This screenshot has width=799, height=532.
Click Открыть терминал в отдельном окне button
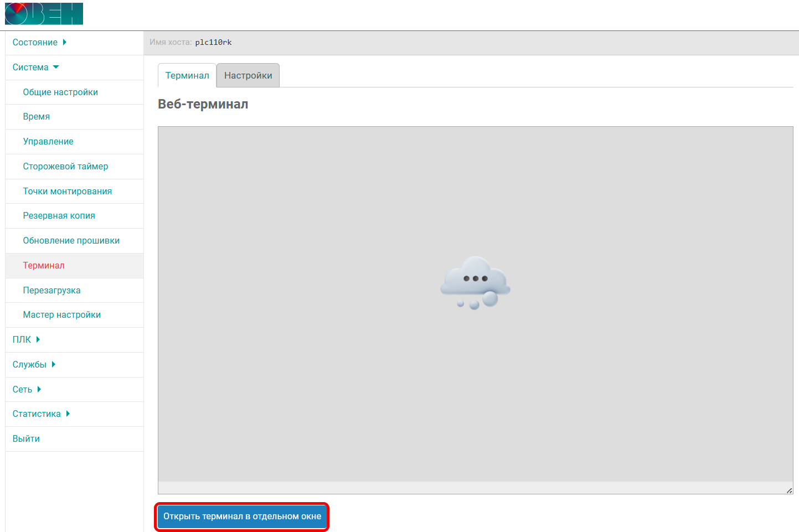click(x=242, y=516)
